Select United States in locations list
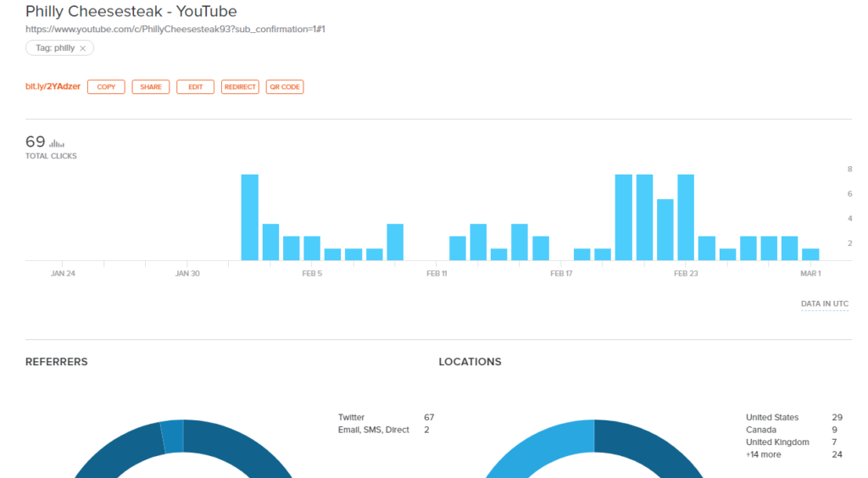Viewport: 868px width, 478px height. pos(793,417)
